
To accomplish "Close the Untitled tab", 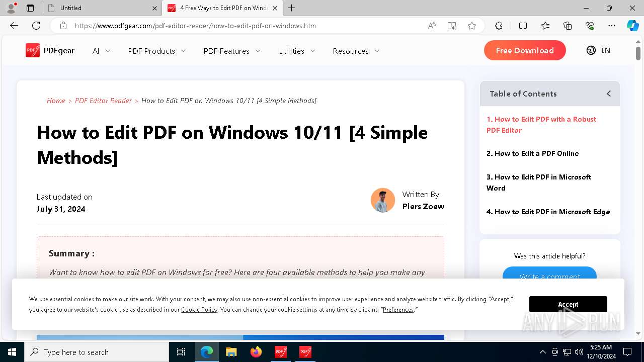I will coord(154,8).
